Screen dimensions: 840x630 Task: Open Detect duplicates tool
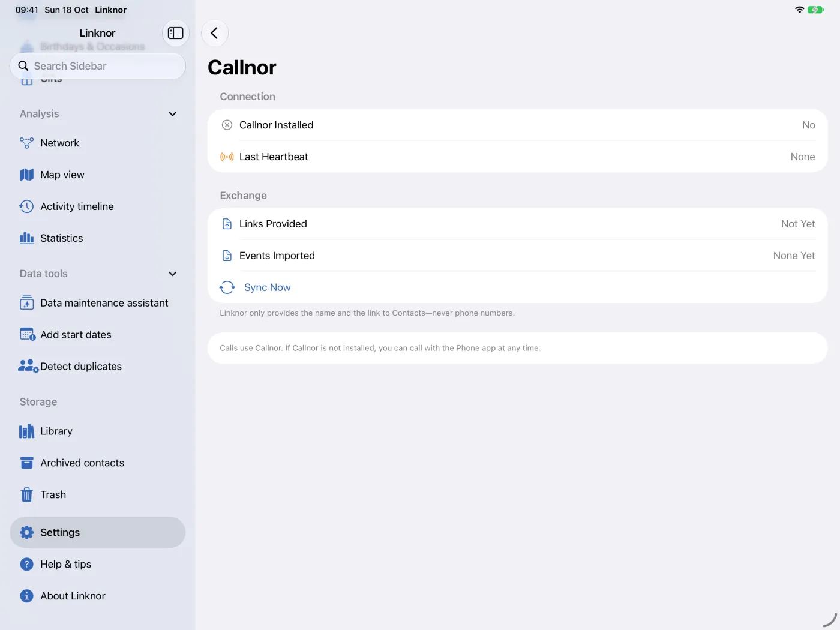(98, 366)
